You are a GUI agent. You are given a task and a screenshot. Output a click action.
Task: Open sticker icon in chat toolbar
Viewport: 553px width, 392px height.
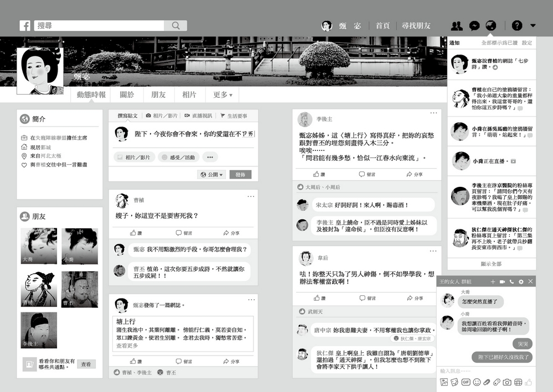454,382
